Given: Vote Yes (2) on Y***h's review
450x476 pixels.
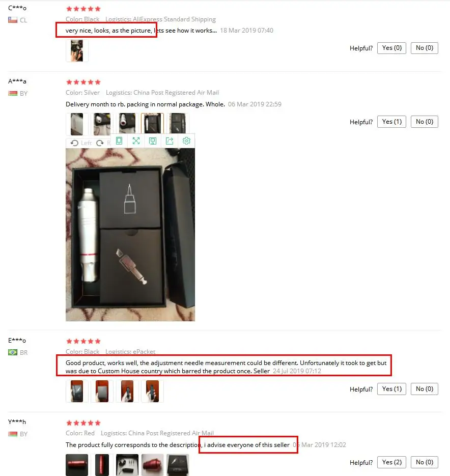Looking at the screenshot, I should (391, 462).
